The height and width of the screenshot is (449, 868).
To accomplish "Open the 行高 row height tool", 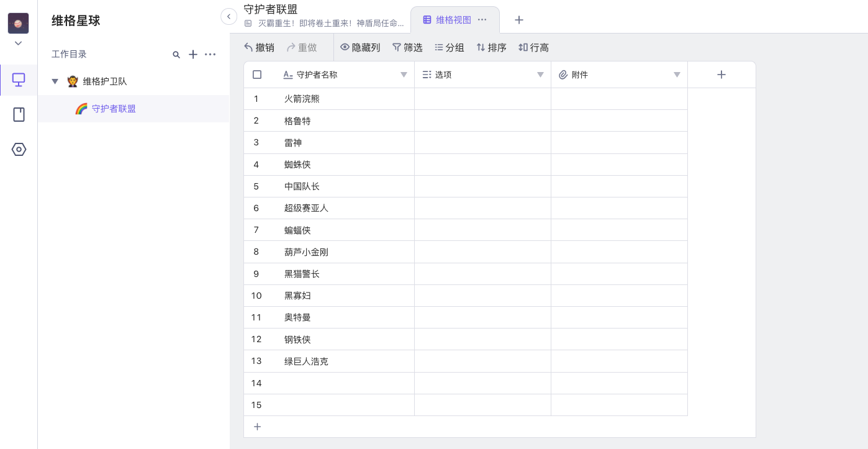I will (533, 47).
